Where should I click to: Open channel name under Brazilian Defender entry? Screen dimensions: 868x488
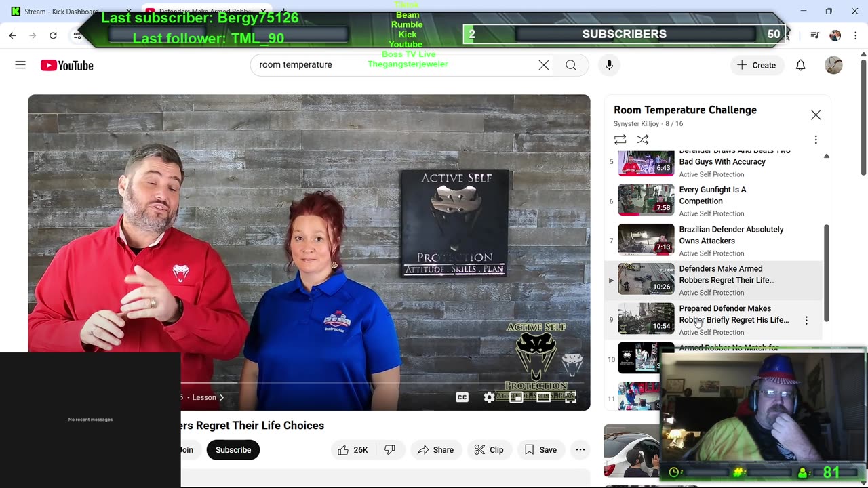[711, 253]
